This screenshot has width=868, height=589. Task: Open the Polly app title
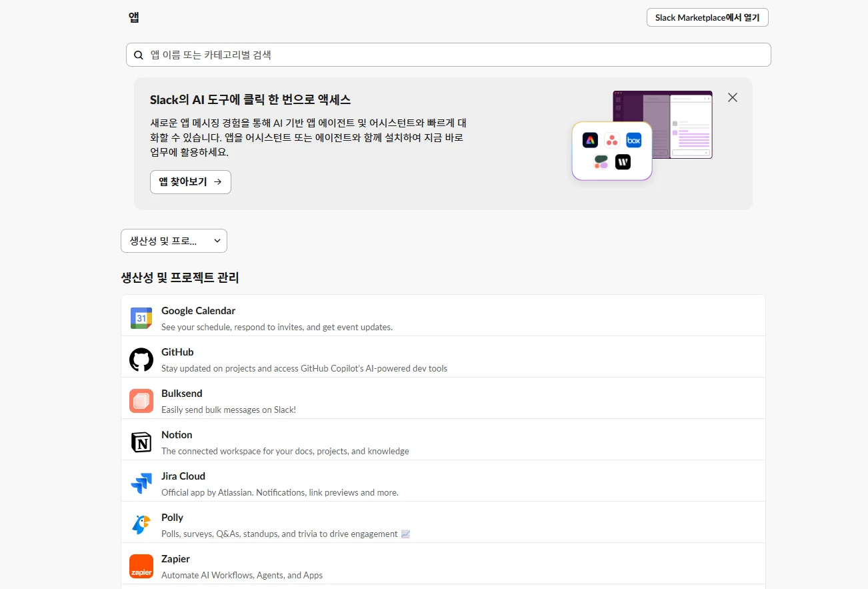point(172,518)
